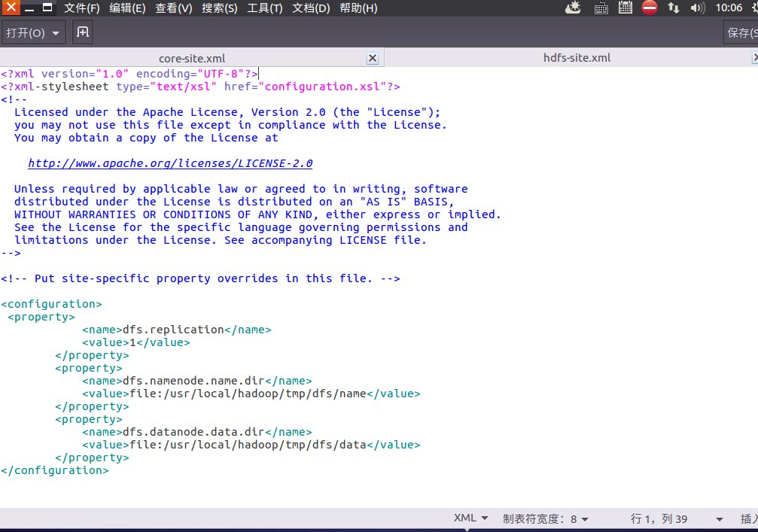Screen dimensions: 758x532
Task: Open the XML language selector dropdown
Action: 470,518
